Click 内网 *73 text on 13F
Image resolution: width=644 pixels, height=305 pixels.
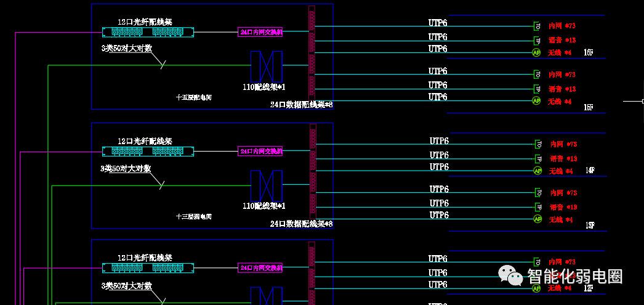[563, 192]
